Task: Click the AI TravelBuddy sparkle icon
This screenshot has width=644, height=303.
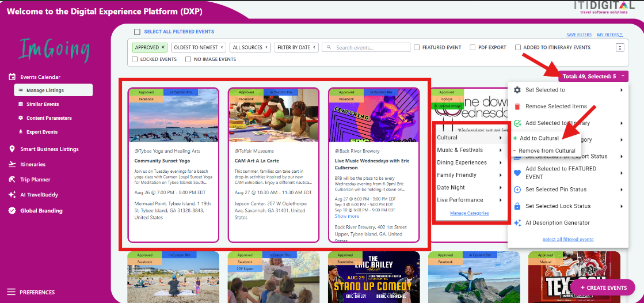Action: tap(12, 195)
